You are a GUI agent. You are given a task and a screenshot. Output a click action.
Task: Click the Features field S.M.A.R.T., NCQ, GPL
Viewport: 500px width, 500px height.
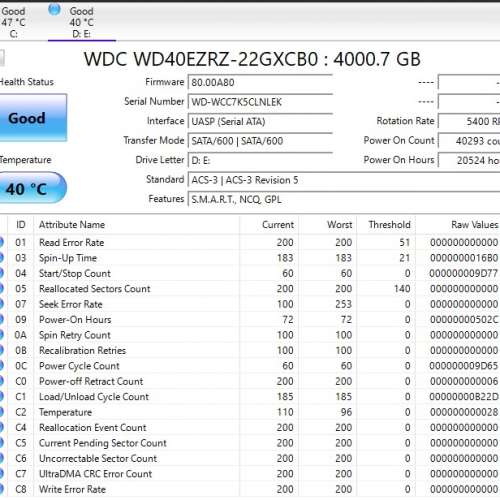point(344,199)
